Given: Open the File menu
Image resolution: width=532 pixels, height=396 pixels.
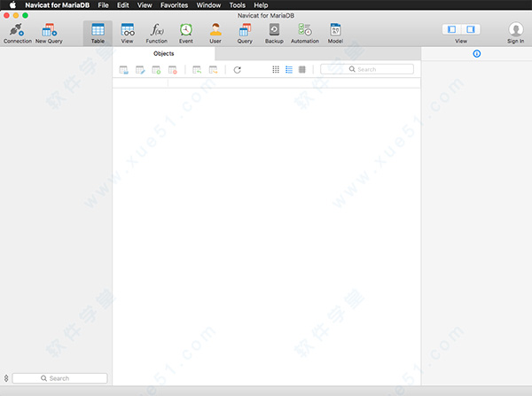Looking at the screenshot, I should point(103,5).
